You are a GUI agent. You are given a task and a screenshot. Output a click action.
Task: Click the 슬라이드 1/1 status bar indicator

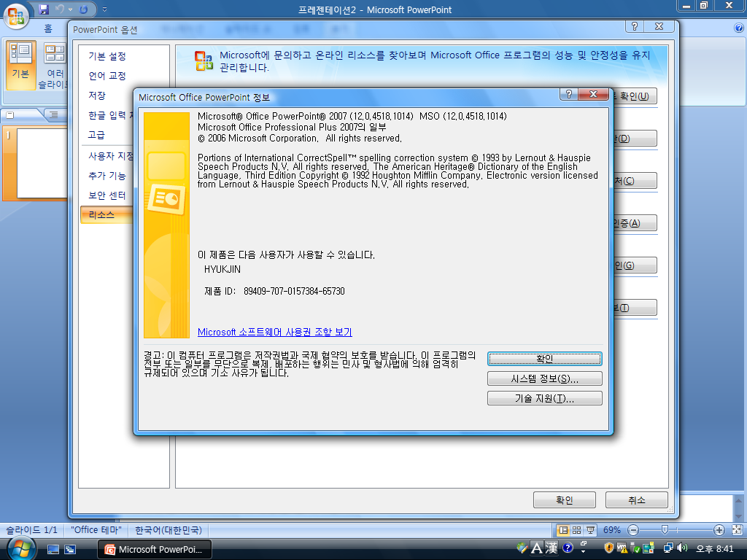coord(31,529)
